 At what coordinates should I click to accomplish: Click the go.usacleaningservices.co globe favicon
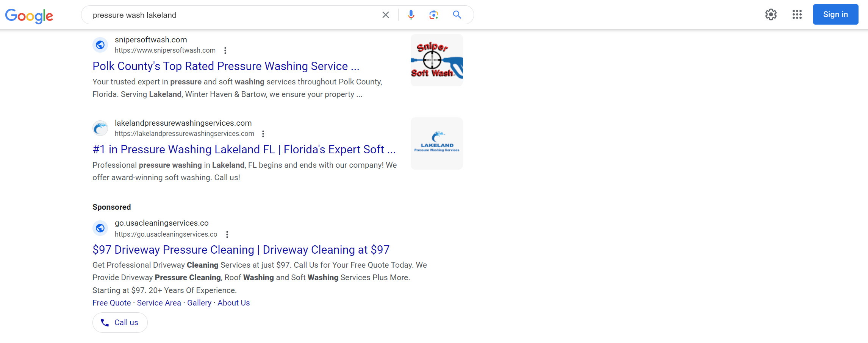[100, 228]
